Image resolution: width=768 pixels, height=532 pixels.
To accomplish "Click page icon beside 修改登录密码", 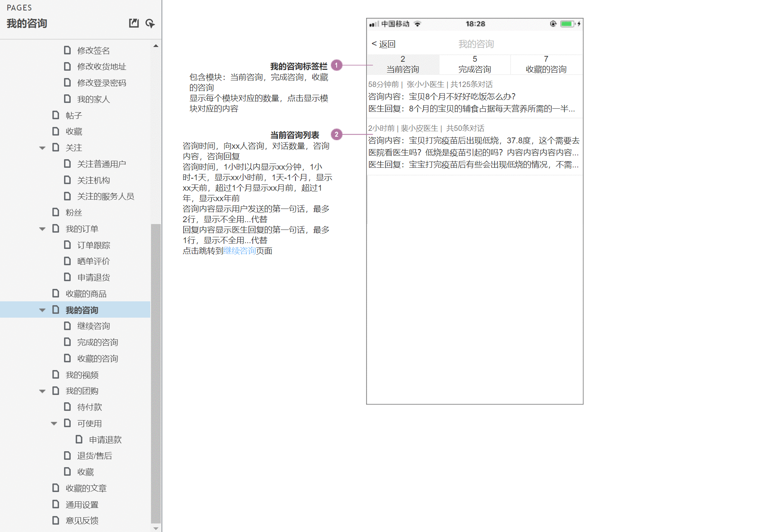I will click(x=67, y=83).
